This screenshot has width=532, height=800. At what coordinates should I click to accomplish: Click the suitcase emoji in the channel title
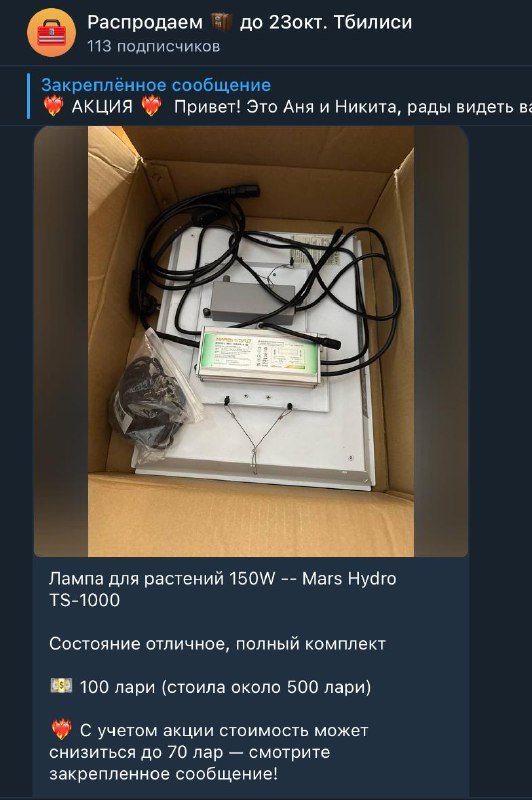tap(221, 22)
